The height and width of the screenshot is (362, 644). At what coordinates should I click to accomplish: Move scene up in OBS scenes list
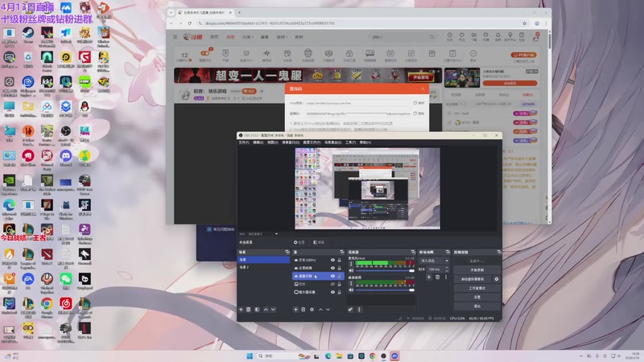(x=266, y=310)
